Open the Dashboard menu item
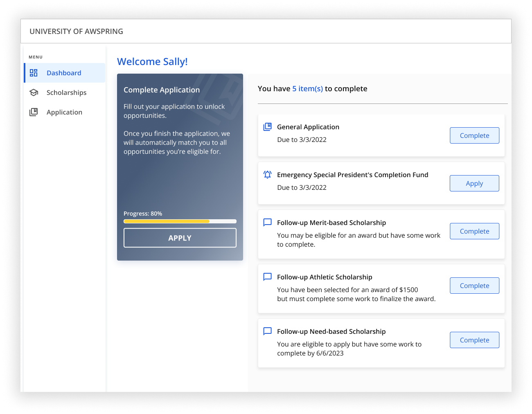Screen dimensions: 532x414 (x=65, y=73)
